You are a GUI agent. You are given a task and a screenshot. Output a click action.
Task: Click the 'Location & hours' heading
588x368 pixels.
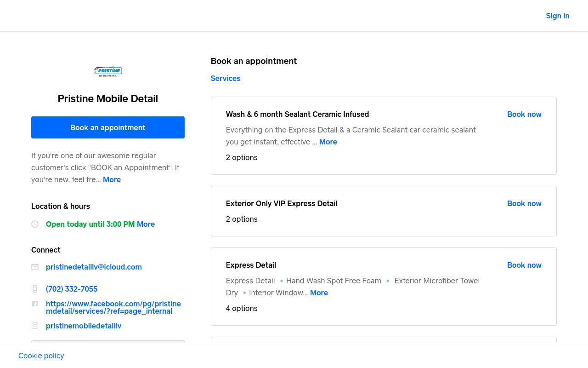coord(61,206)
